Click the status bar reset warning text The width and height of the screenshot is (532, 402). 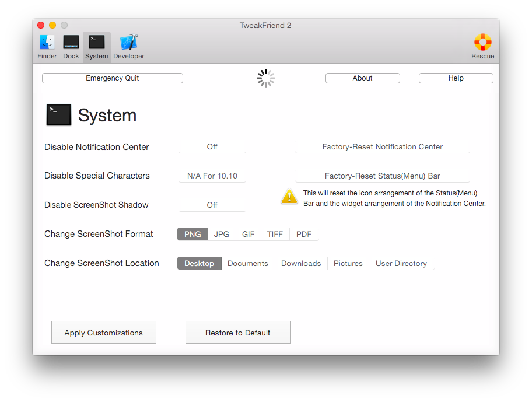point(394,198)
